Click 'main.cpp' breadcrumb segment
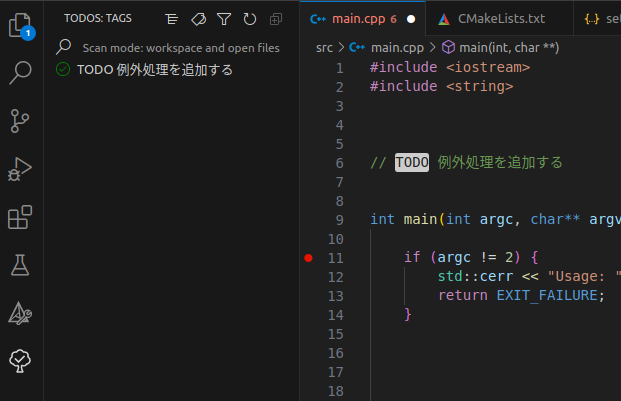This screenshot has height=401, width=621. click(397, 48)
